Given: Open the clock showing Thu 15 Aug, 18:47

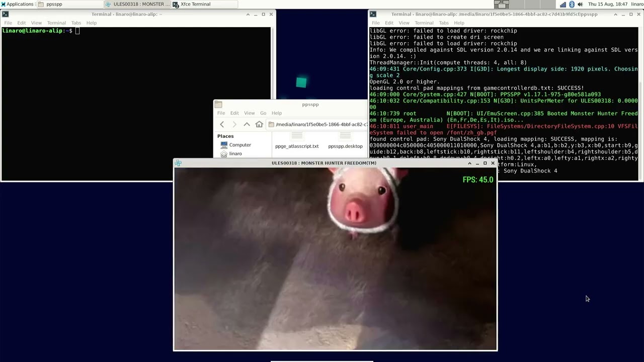Looking at the screenshot, I should (608, 4).
